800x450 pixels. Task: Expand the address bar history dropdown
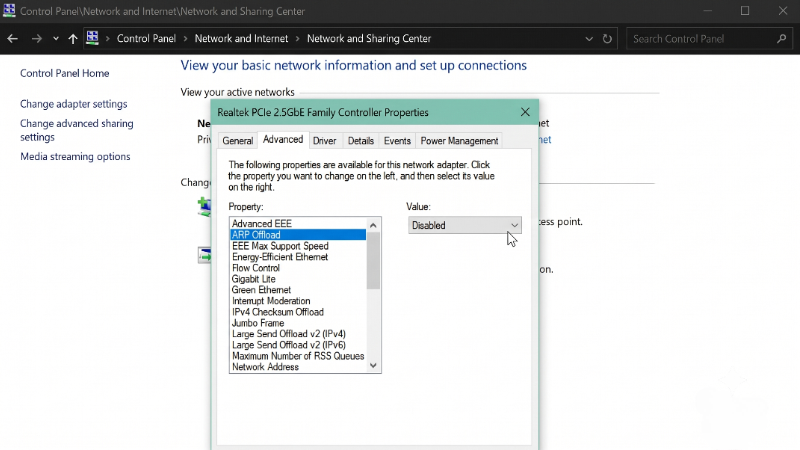(x=589, y=39)
